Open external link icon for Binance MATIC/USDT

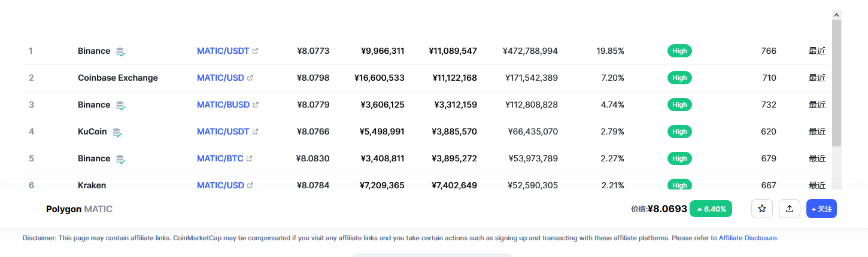[x=256, y=51]
